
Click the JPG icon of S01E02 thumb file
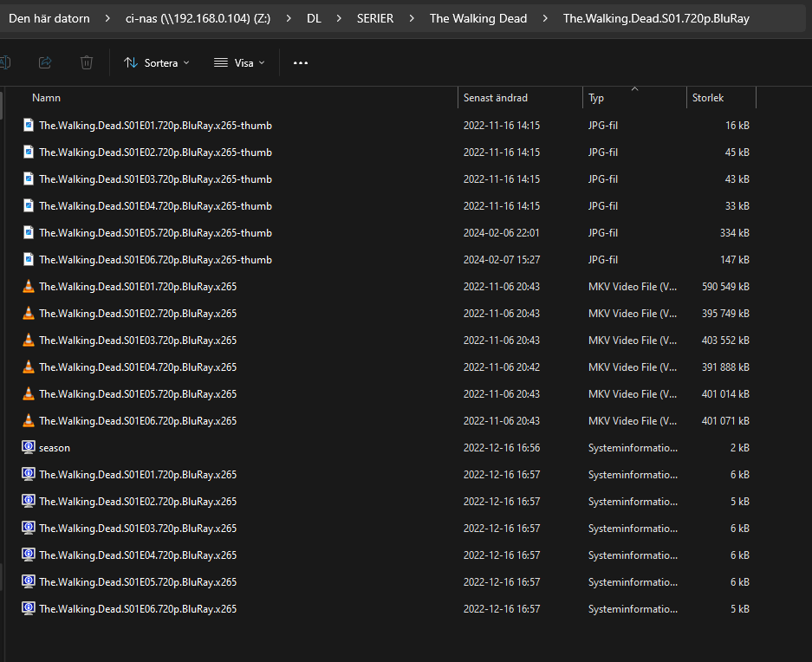click(x=29, y=153)
